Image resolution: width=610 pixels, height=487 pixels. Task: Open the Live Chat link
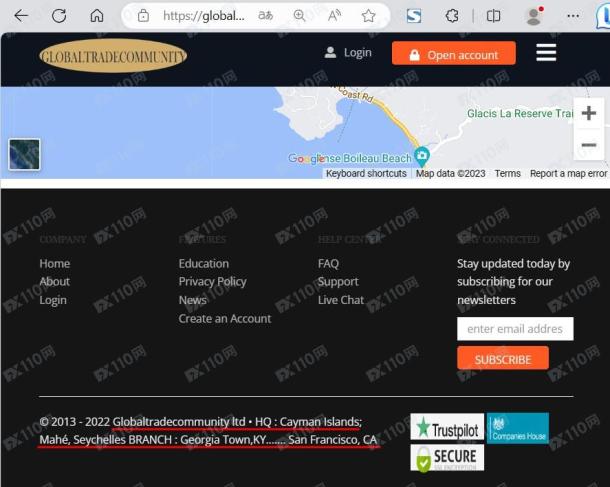click(341, 300)
